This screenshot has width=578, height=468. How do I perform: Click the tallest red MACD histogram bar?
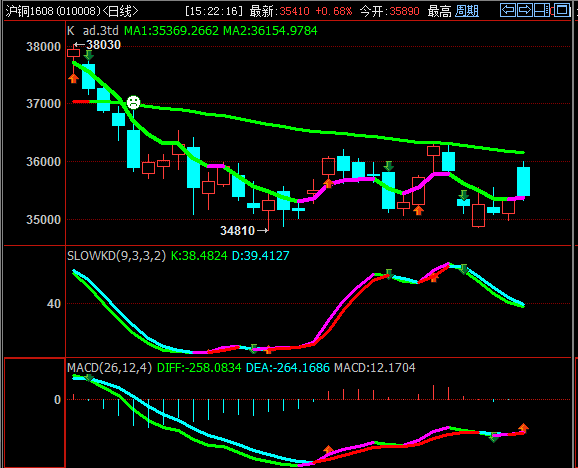click(434, 392)
